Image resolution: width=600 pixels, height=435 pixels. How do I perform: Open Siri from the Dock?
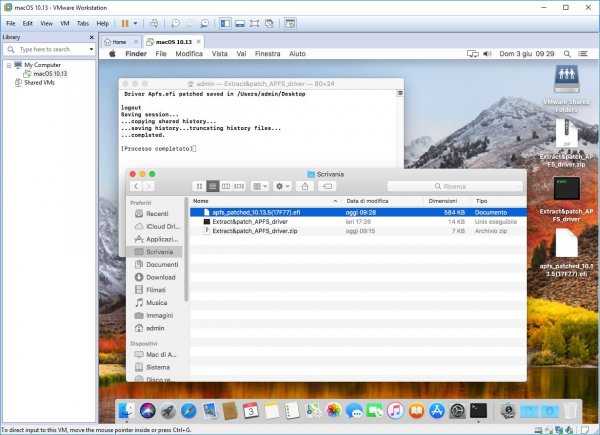point(146,410)
